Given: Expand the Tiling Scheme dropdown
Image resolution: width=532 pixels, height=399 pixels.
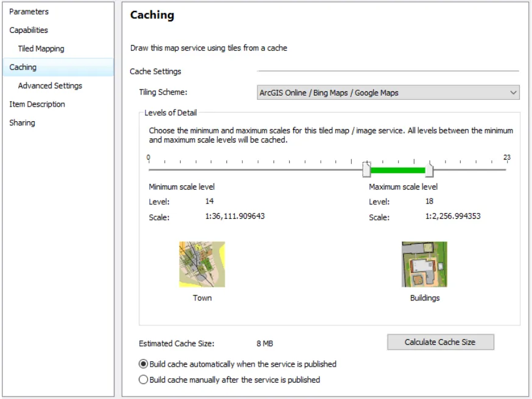Looking at the screenshot, I should [388, 93].
